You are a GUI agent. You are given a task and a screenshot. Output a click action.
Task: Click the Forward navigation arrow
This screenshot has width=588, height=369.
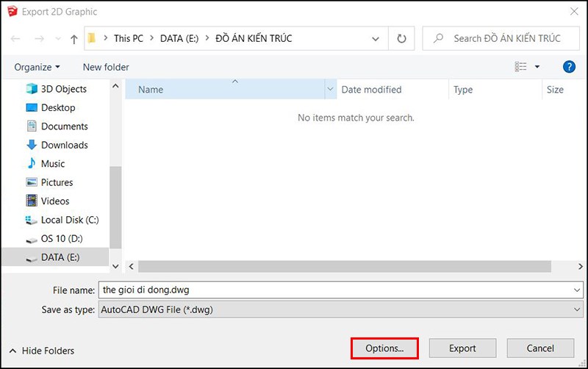[x=40, y=38]
